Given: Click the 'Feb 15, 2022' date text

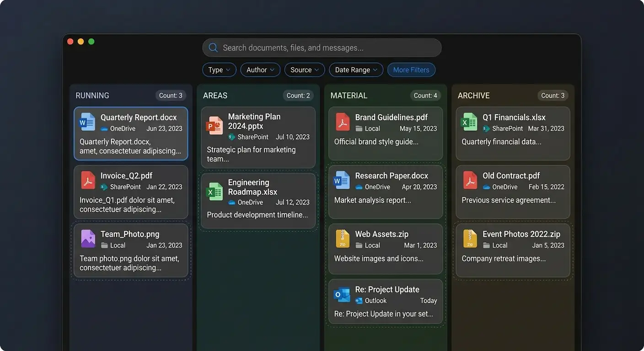Looking at the screenshot, I should point(547,187).
